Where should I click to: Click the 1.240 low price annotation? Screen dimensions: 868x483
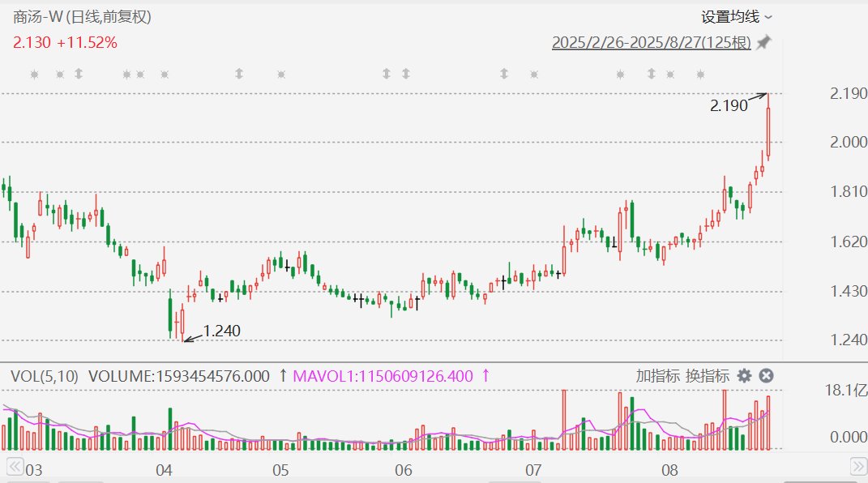pos(221,331)
